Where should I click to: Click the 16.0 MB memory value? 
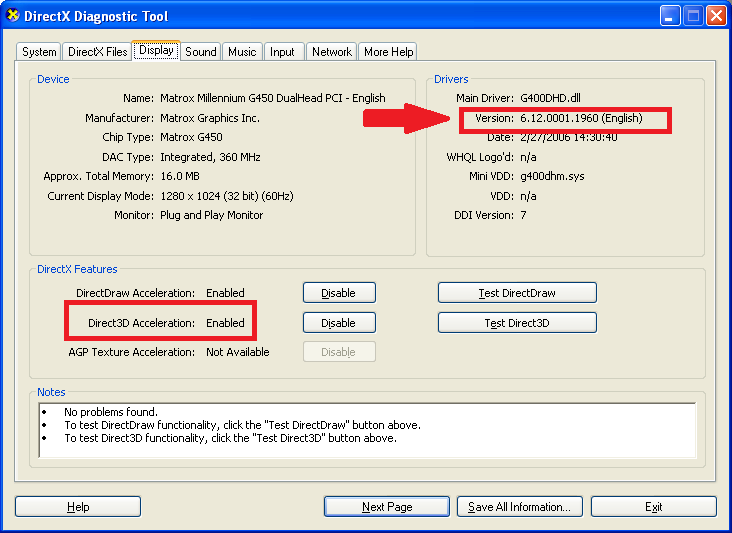point(180,176)
